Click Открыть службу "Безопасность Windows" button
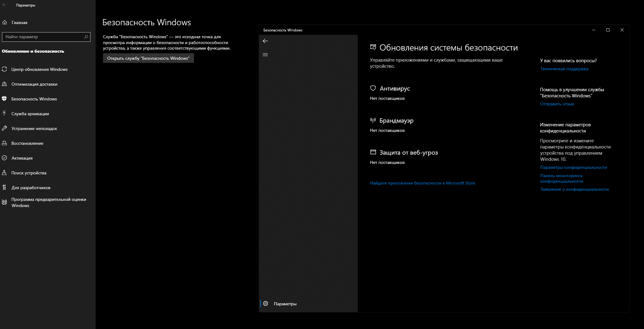 [148, 58]
